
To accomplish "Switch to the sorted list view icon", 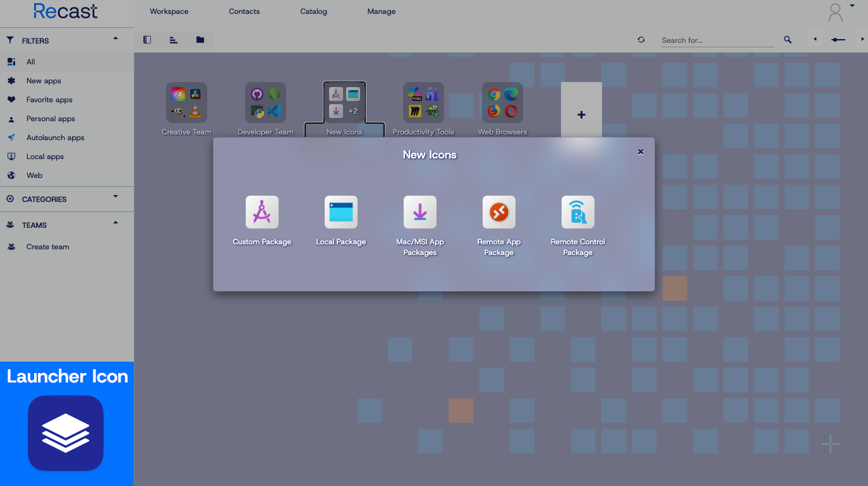I will point(174,40).
